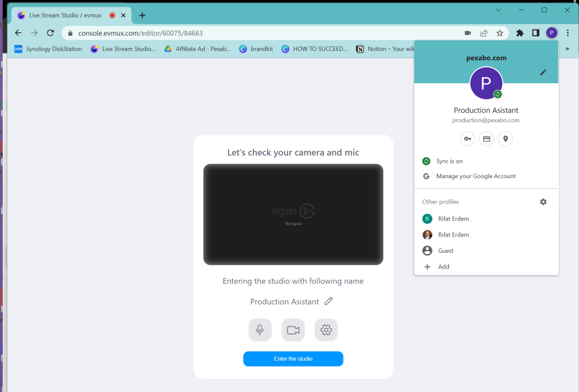Toggle the microphone button in camera check

[x=260, y=330]
